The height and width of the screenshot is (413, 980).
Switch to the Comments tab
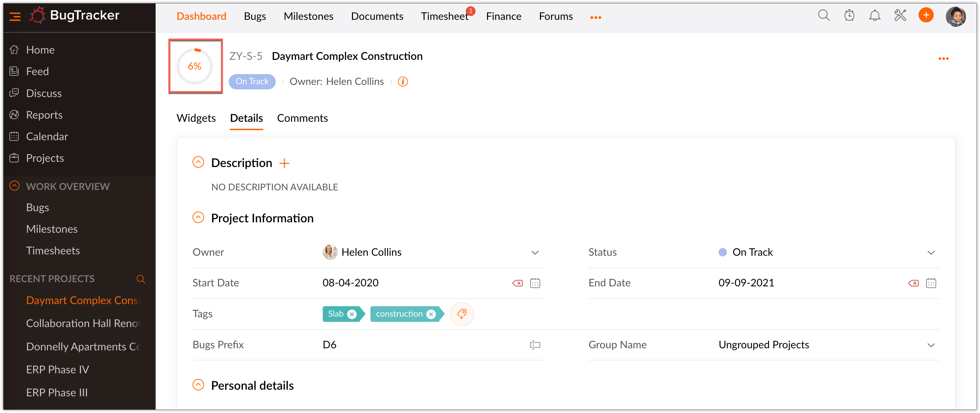(303, 118)
